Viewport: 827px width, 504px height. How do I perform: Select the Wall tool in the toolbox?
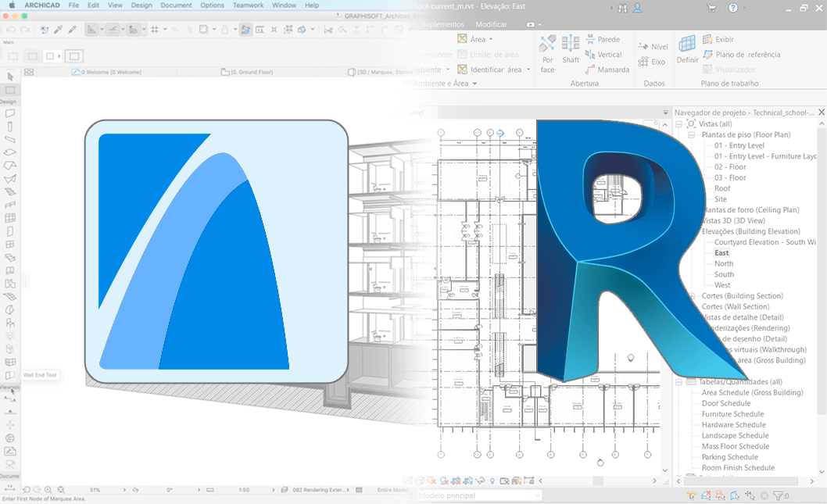[10, 113]
